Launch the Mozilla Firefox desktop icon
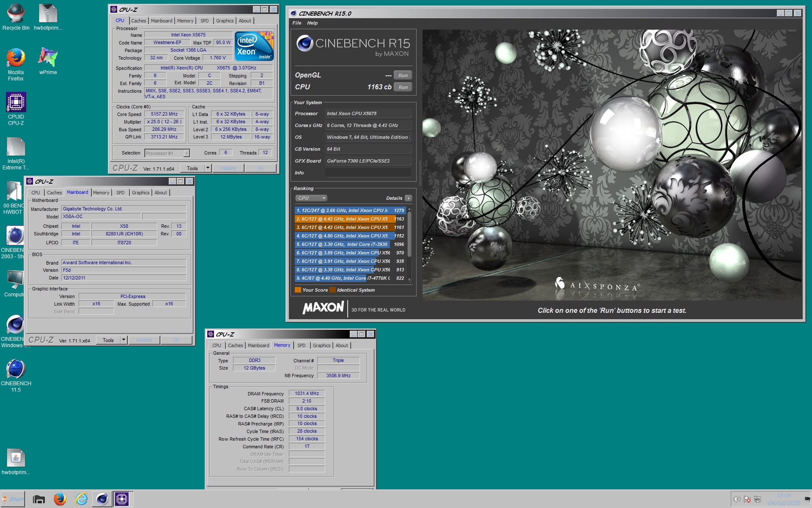 point(16,64)
